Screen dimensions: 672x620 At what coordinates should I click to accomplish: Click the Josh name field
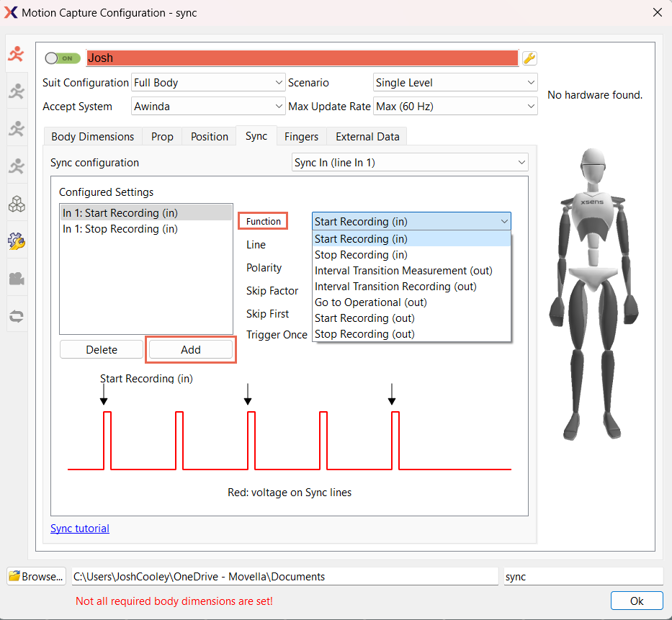pyautogui.click(x=303, y=58)
